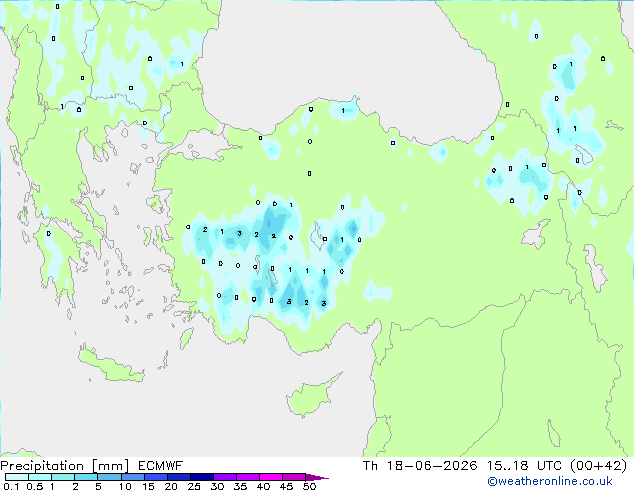Click legend value '10'
Image resolution: width=634 pixels, height=490 pixels.
click(125, 486)
